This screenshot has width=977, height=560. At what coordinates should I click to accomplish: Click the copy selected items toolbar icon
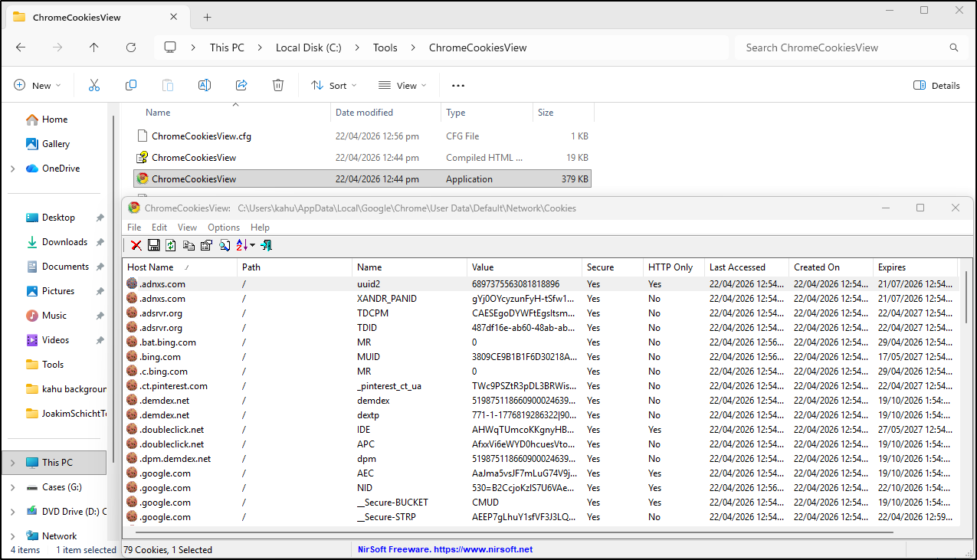189,245
